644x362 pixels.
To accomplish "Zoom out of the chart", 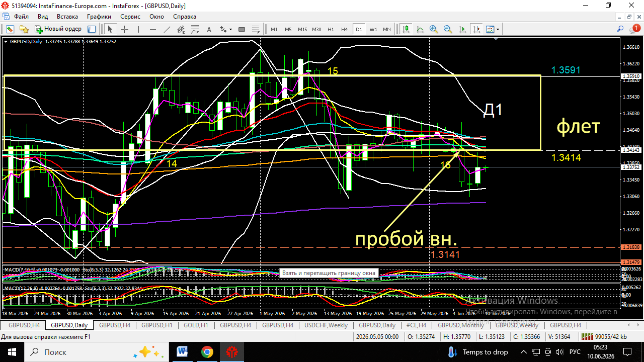I will (448, 29).
